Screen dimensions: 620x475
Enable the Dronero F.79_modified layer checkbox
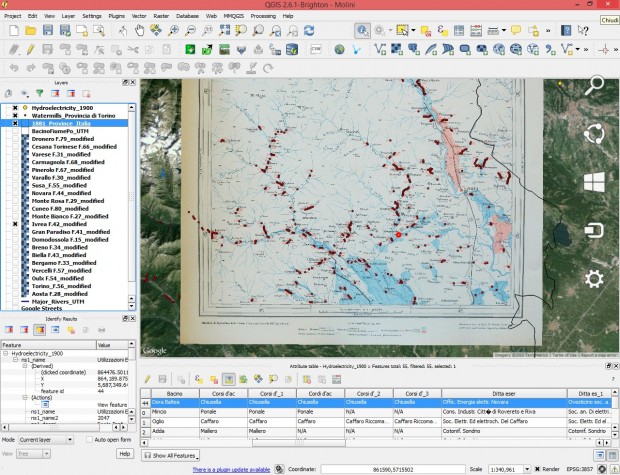15,139
